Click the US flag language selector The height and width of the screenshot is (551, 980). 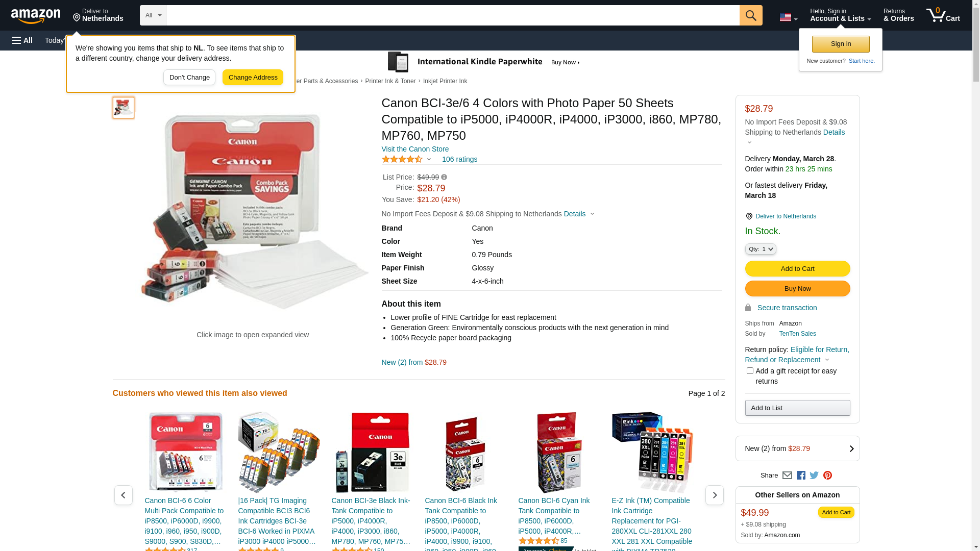click(x=788, y=17)
